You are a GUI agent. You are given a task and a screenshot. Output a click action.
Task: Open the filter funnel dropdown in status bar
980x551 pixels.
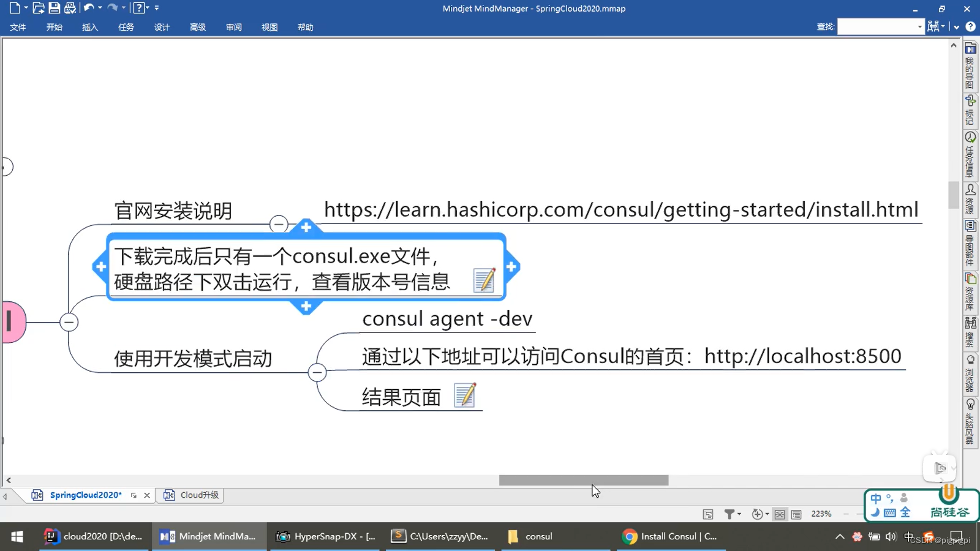pyautogui.click(x=733, y=514)
